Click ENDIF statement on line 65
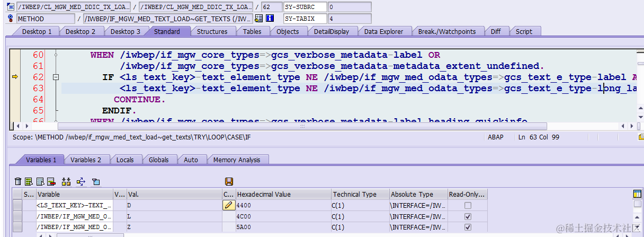Screen dimensions: 644x237 pos(119,111)
